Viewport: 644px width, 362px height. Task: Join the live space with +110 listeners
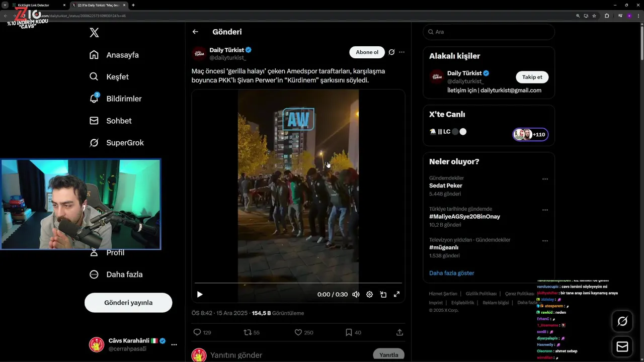pyautogui.click(x=530, y=134)
